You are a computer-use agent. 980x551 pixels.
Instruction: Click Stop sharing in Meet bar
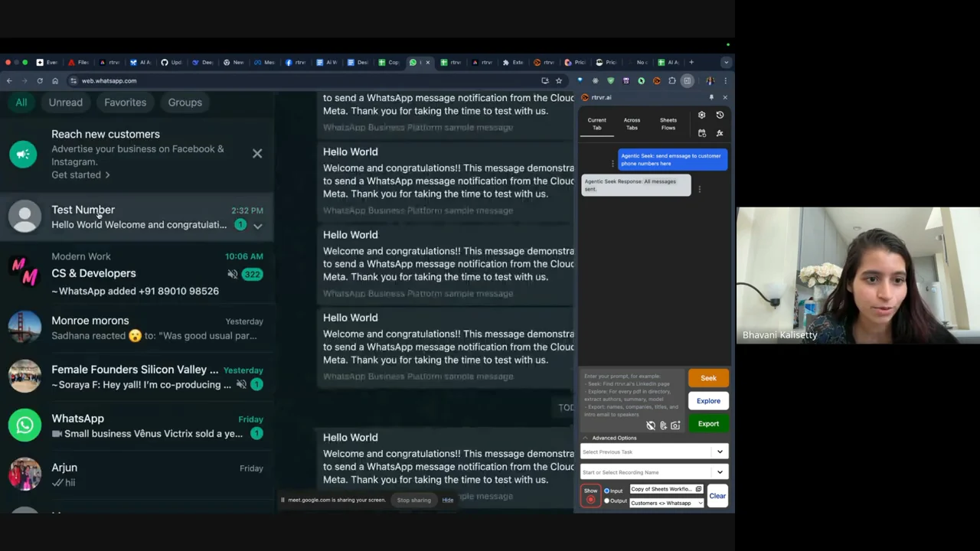(x=413, y=500)
